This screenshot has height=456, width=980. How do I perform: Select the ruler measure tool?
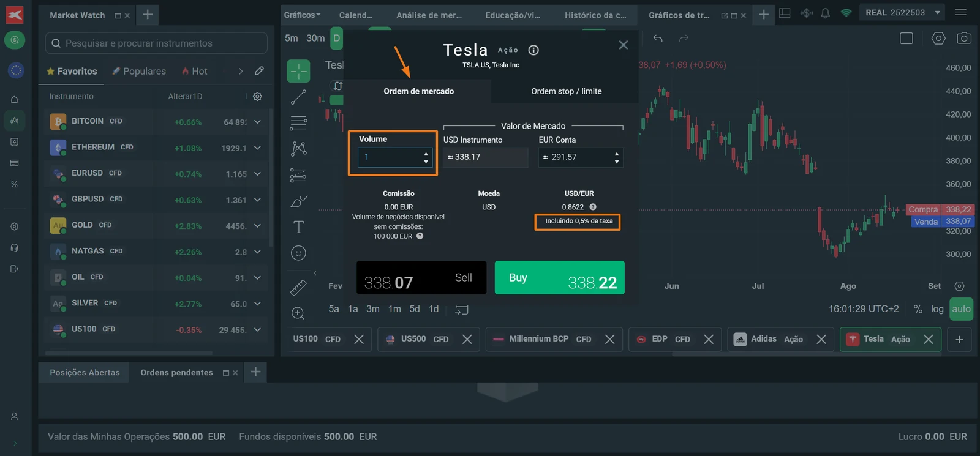(298, 287)
